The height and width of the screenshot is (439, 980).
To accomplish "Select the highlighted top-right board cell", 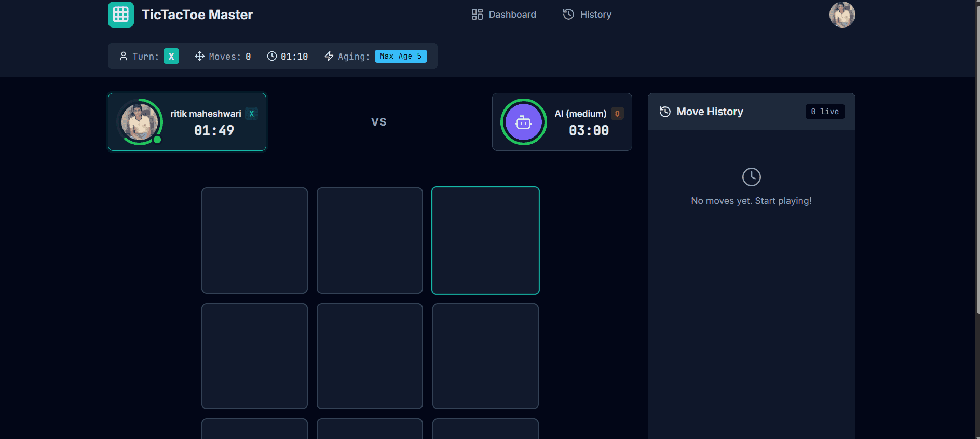I will tap(485, 240).
